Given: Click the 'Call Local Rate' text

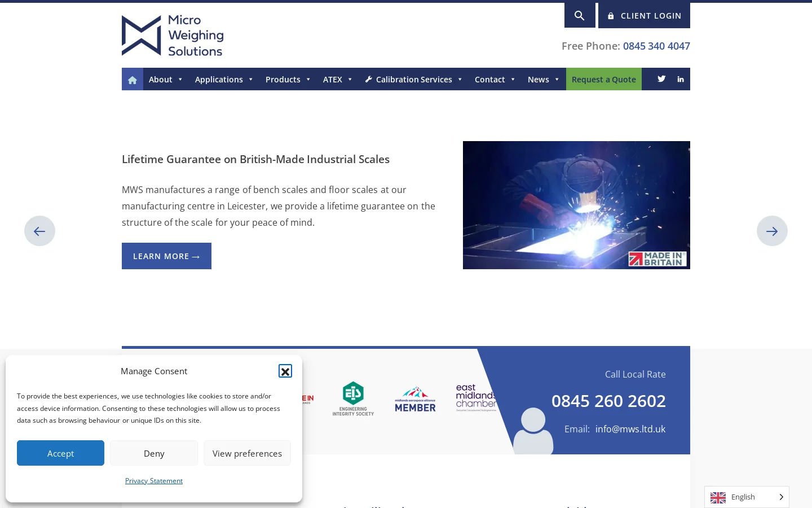Looking at the screenshot, I should pos(636,374).
